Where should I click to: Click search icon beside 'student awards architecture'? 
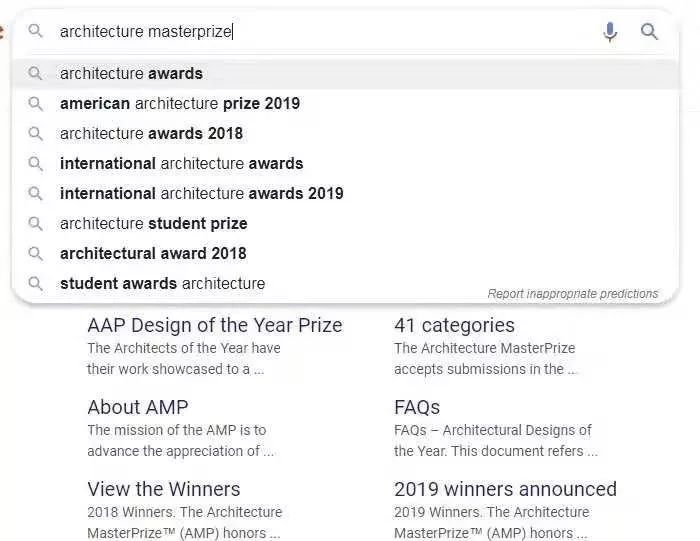point(35,283)
